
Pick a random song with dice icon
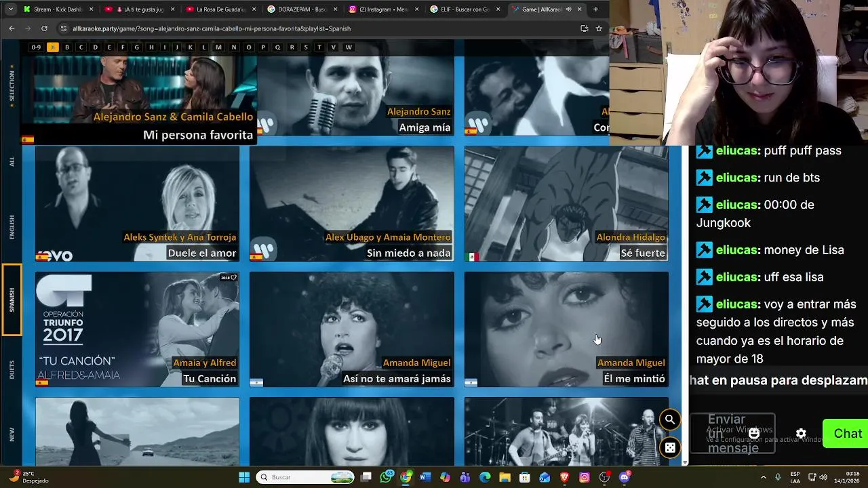[669, 448]
